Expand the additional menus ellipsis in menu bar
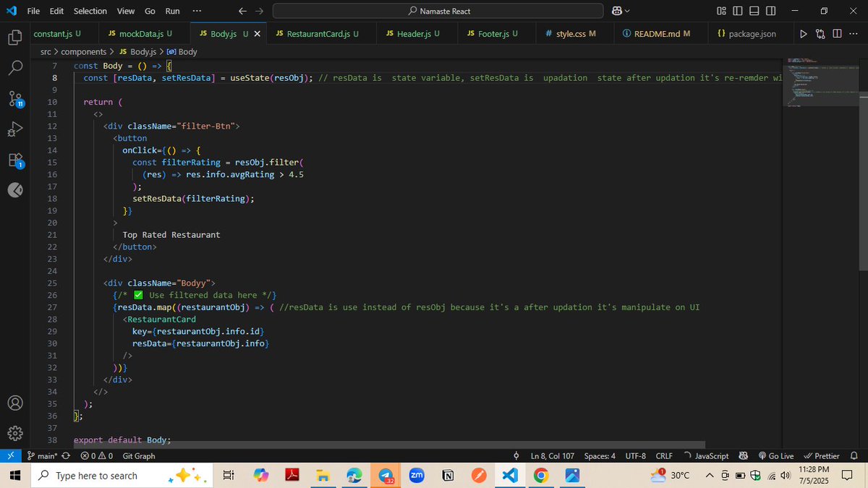 tap(197, 11)
